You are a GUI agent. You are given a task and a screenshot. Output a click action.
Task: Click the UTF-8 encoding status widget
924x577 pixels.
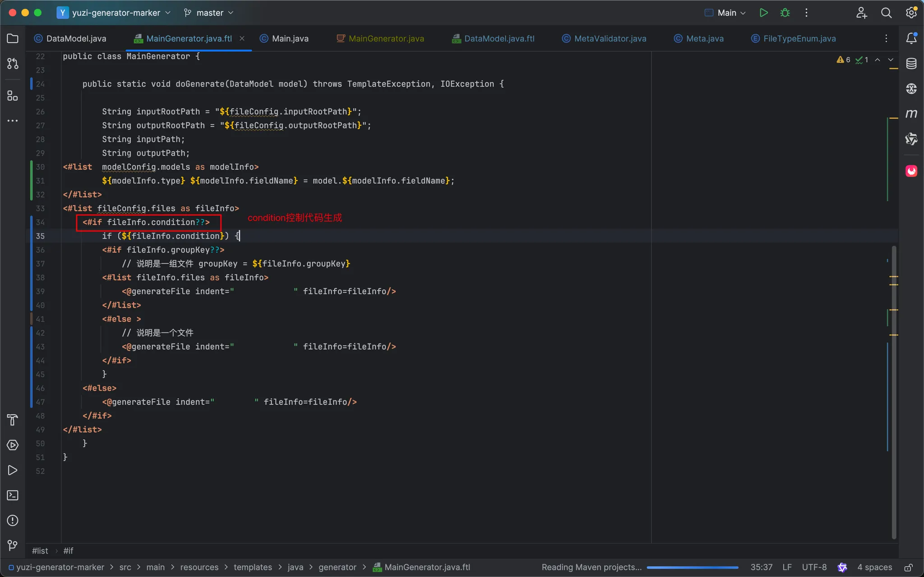pos(814,567)
